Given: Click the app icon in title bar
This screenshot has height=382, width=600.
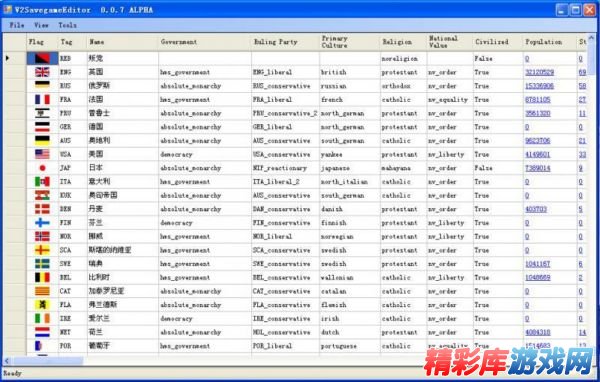Looking at the screenshot, I should 8,10.
